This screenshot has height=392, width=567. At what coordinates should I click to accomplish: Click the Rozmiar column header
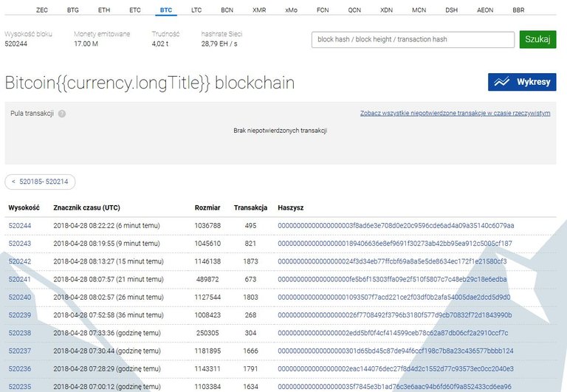pos(207,207)
